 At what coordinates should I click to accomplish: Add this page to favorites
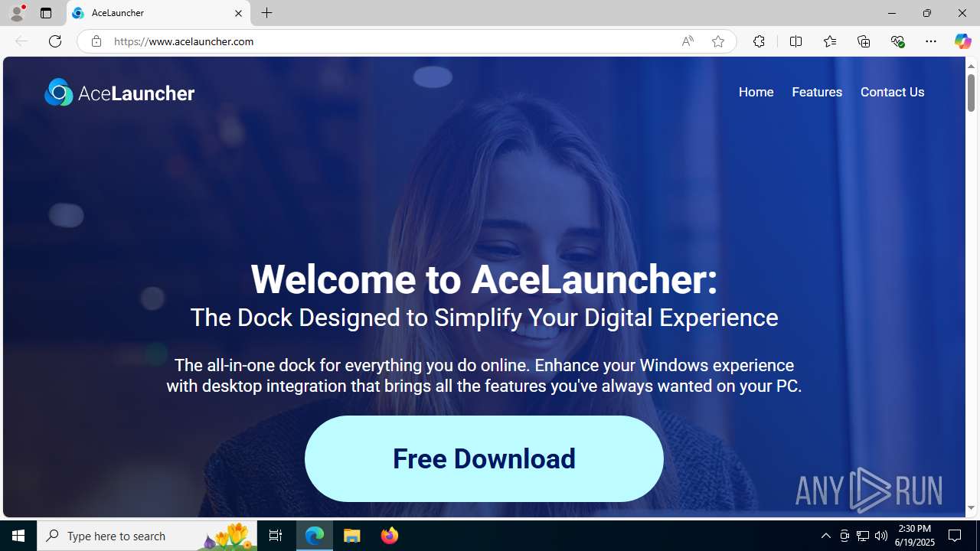pyautogui.click(x=717, y=41)
